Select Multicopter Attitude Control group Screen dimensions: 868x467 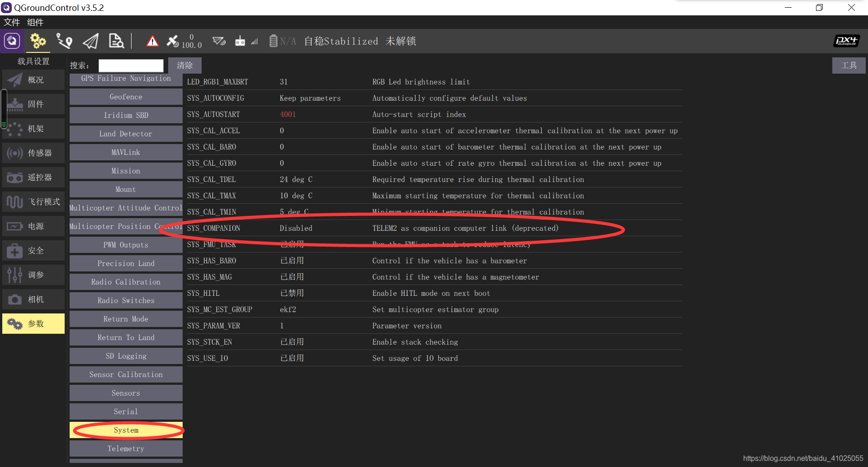click(126, 208)
